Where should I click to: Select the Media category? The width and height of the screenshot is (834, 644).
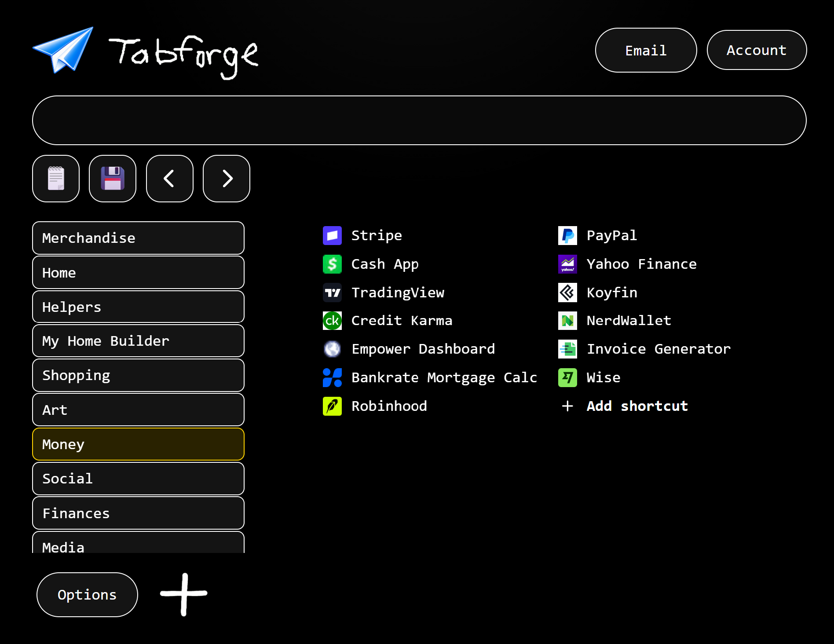click(x=138, y=543)
